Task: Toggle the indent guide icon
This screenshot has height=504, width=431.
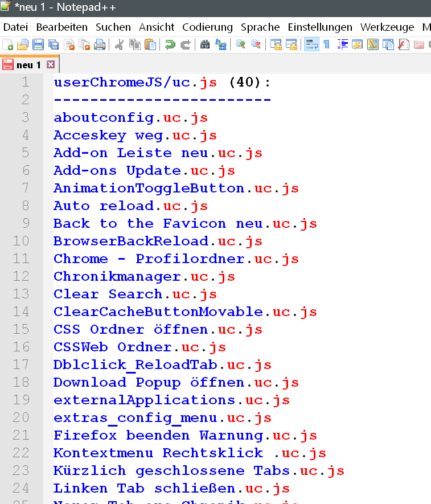Action: pyautogui.click(x=342, y=44)
